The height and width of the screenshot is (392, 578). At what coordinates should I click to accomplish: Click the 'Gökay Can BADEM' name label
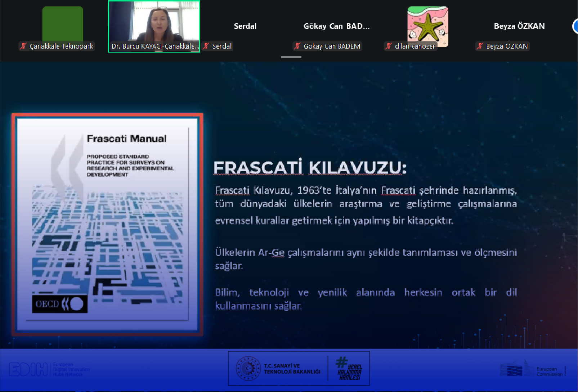pyautogui.click(x=332, y=46)
